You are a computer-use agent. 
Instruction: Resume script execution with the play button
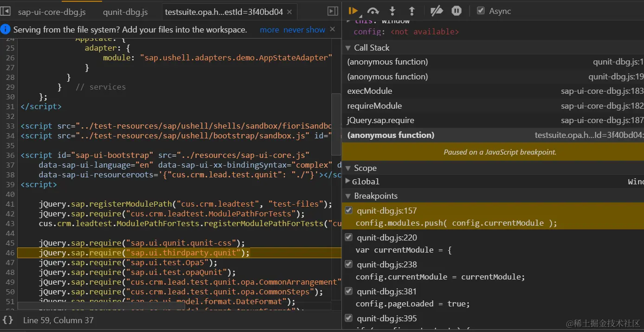(353, 11)
